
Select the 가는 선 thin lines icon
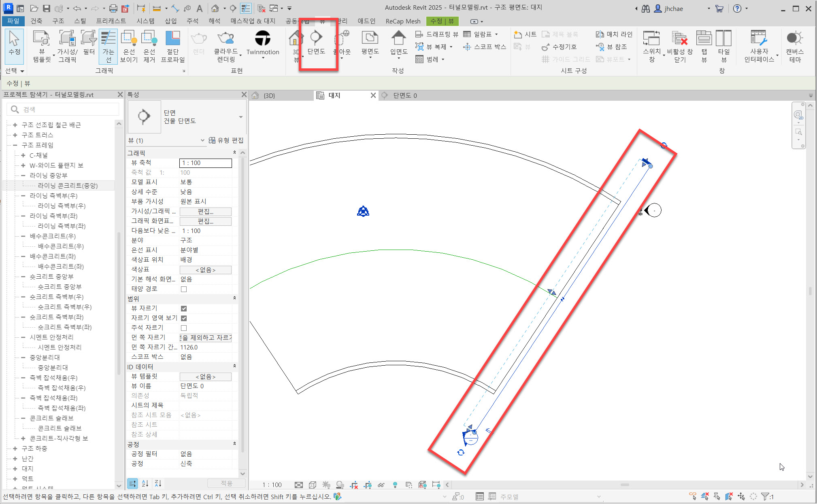(108, 46)
